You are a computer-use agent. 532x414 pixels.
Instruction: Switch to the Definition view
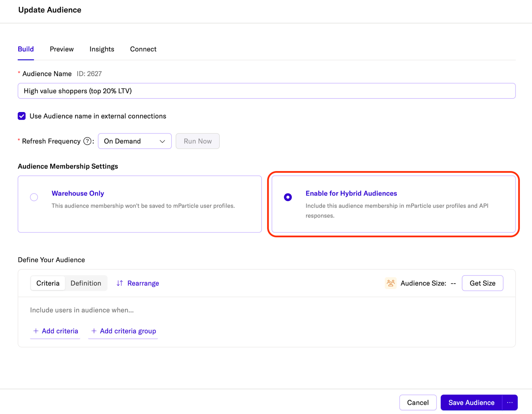[x=86, y=283]
